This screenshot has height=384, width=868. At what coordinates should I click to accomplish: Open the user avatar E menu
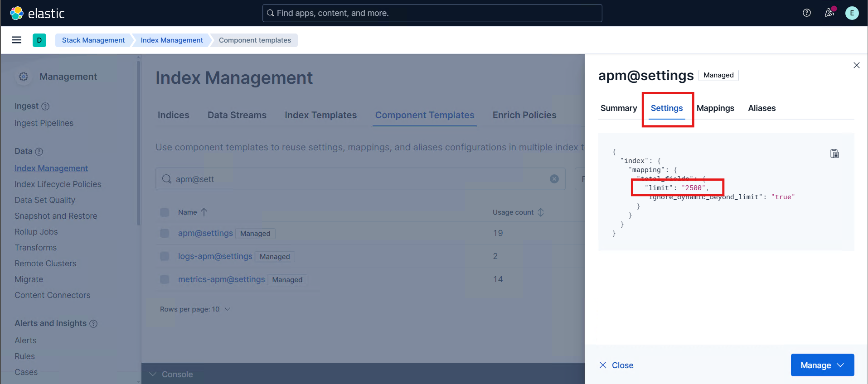pos(852,13)
